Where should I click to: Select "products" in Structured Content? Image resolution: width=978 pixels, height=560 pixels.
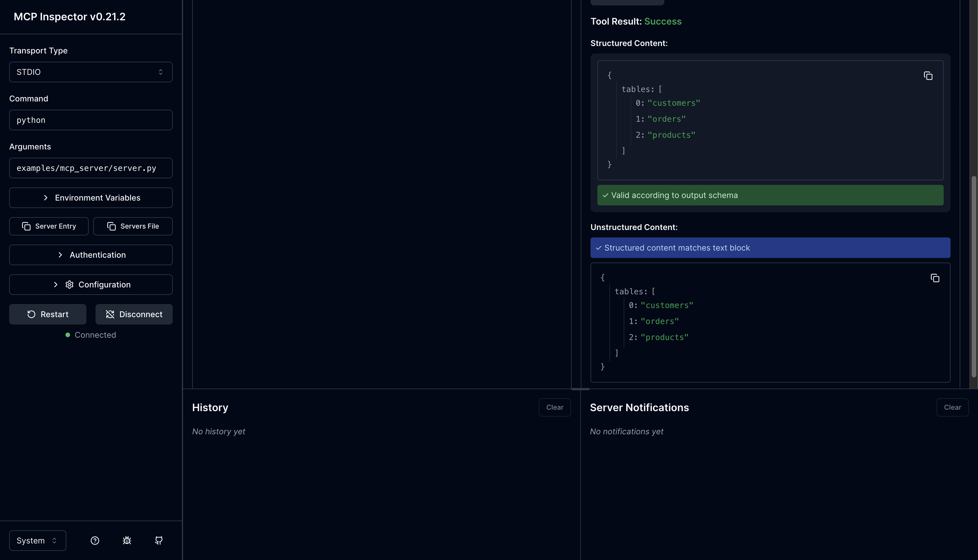671,135
